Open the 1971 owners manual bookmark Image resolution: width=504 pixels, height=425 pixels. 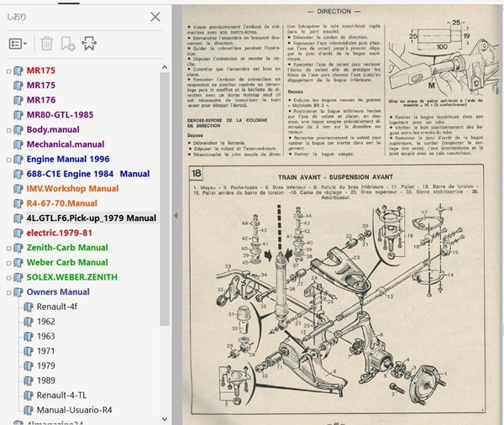click(x=46, y=351)
